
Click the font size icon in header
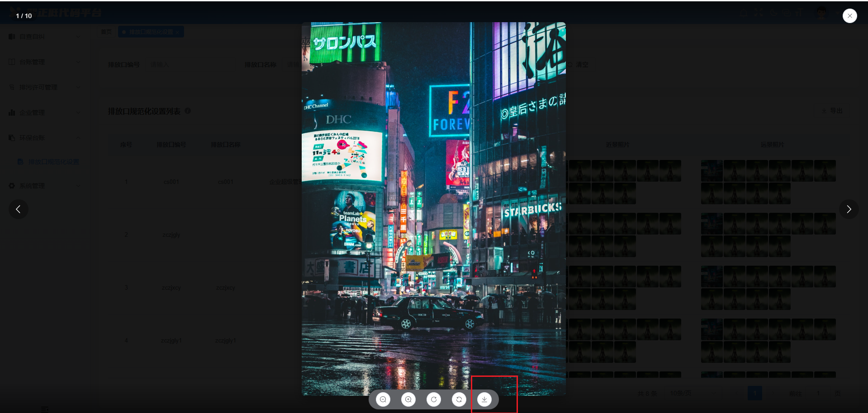coord(799,13)
